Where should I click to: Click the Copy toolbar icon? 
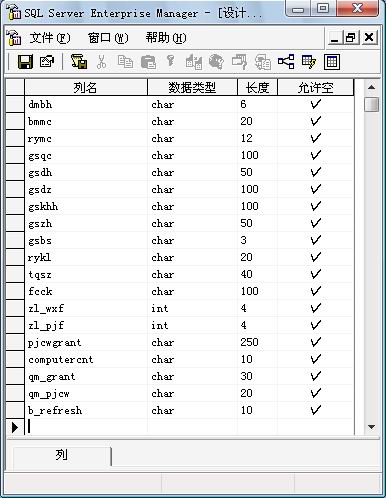tap(125, 62)
